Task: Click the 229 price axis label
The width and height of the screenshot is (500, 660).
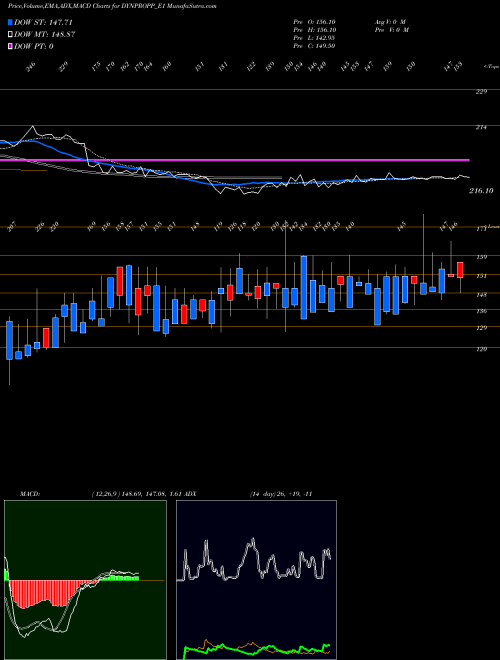Action: point(481,92)
